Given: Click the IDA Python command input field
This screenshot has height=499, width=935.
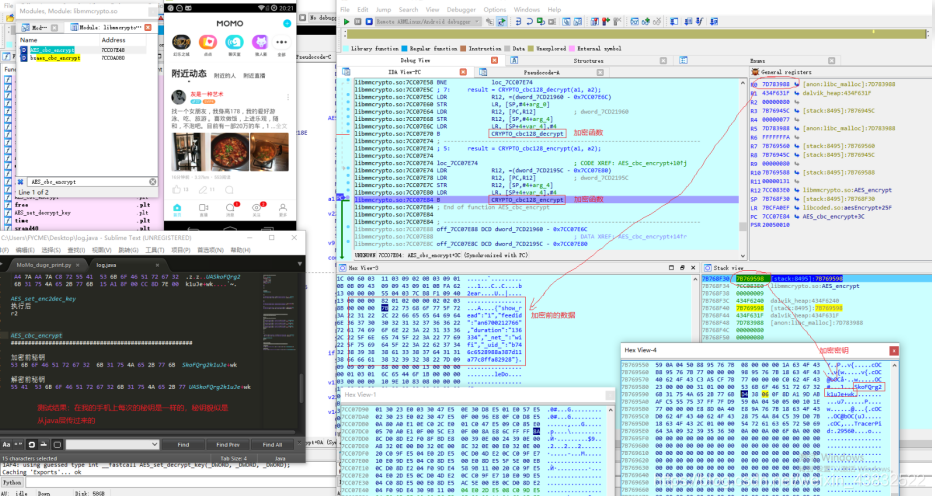Looking at the screenshot, I should click(x=179, y=482).
